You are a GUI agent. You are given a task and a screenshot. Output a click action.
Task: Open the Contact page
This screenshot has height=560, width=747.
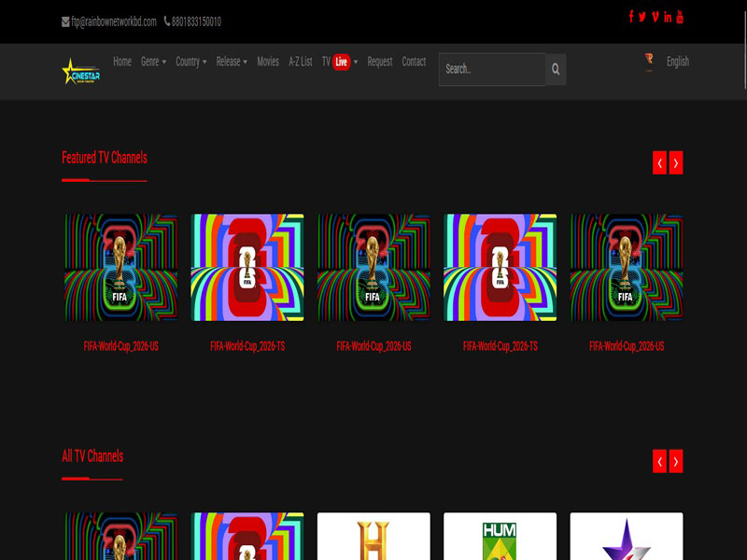(414, 62)
